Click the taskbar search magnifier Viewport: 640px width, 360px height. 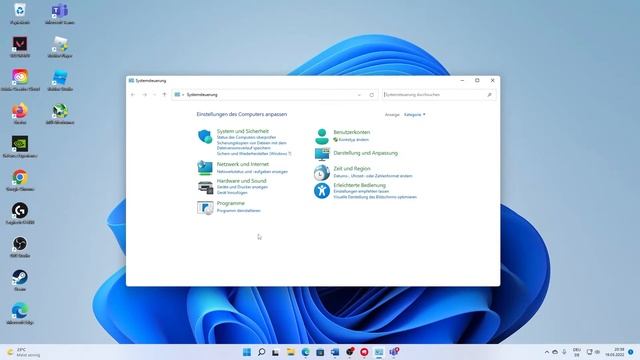(261, 352)
